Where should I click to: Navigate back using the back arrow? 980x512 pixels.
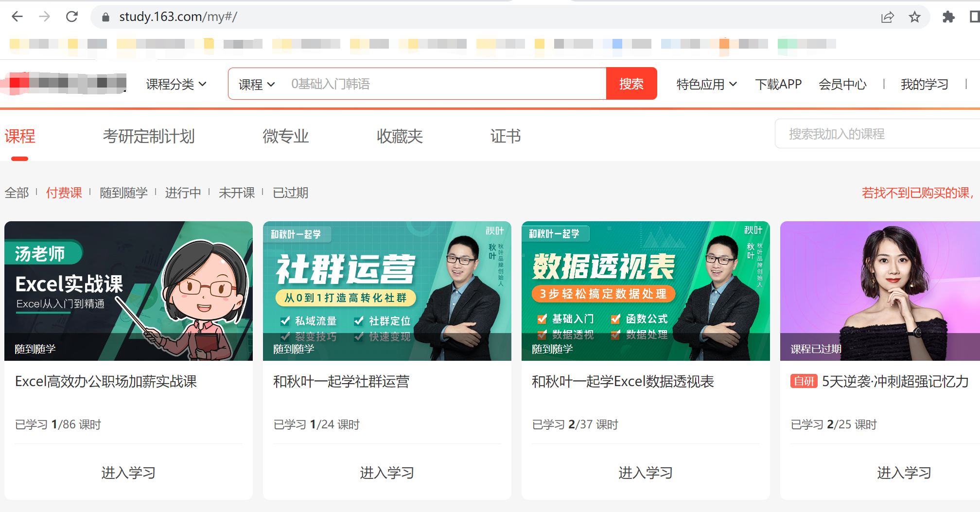(17, 16)
